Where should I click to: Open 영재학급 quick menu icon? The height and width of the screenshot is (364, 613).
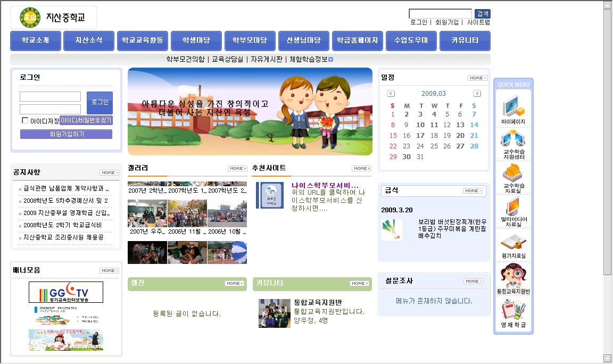(x=513, y=312)
